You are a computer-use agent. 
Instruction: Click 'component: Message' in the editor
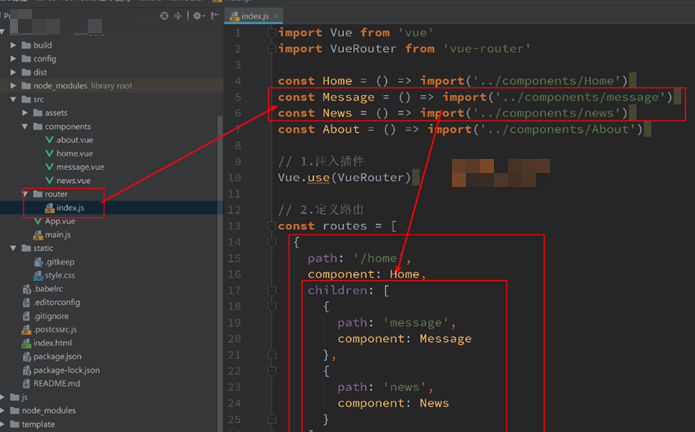point(404,339)
